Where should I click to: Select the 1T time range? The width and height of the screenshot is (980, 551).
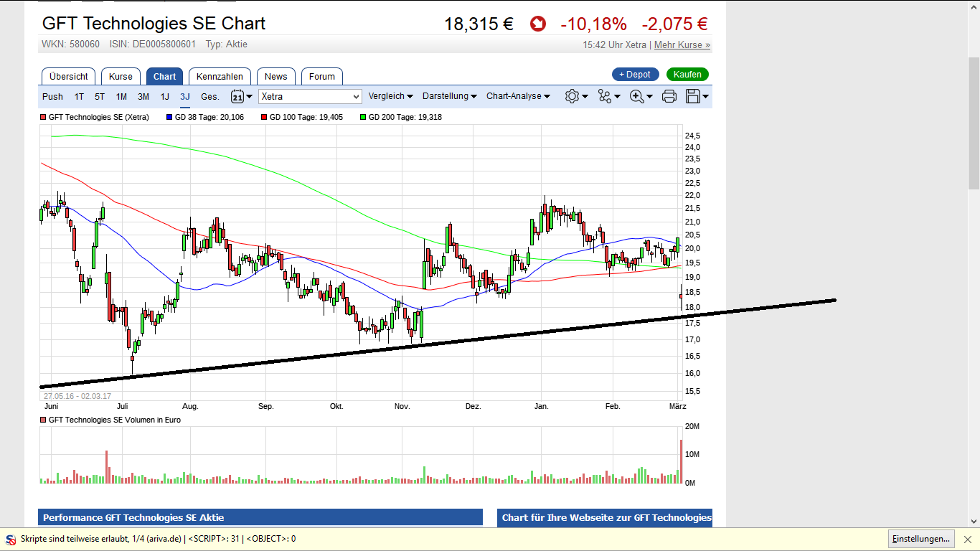pyautogui.click(x=79, y=97)
